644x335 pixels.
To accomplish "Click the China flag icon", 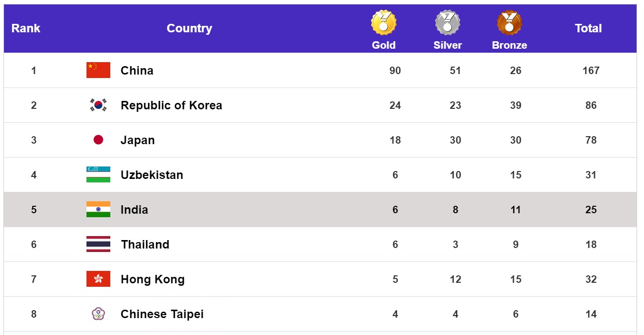I will pyautogui.click(x=98, y=71).
